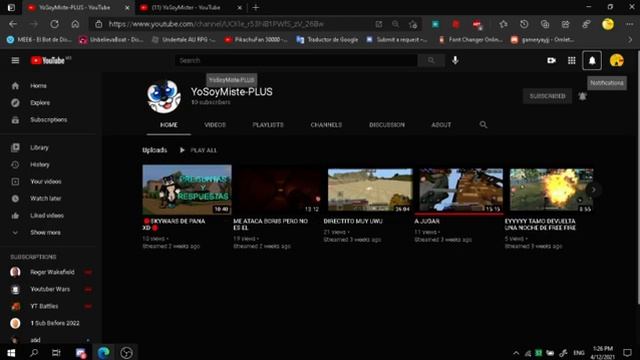
Task: Switch to the Discussion tab
Action: [x=387, y=125]
